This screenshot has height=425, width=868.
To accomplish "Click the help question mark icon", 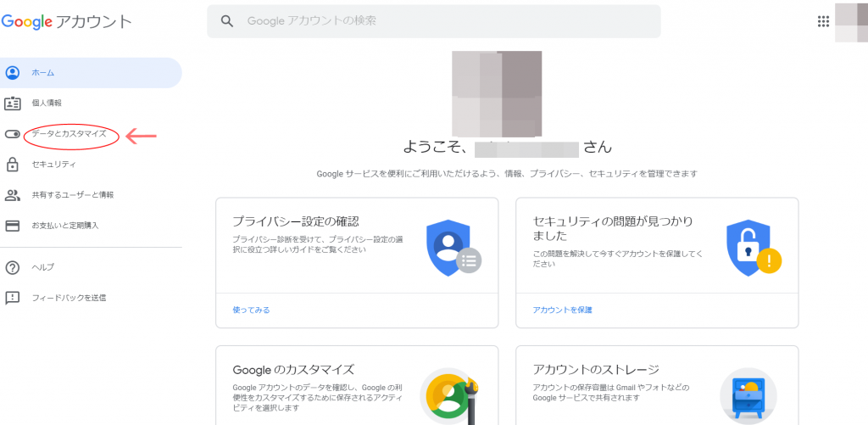I will tap(12, 267).
